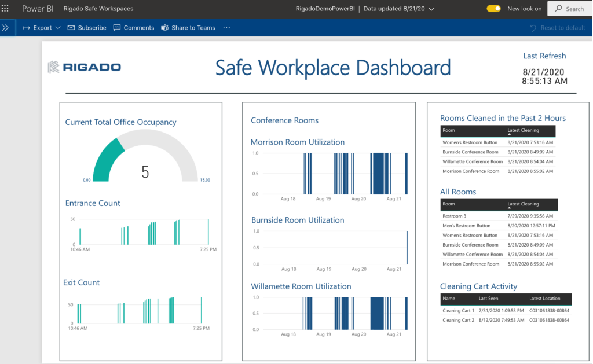Select Willamette Conference Room in Rooms Cleaned
Screen dimensions: 593x364
(x=498, y=161)
